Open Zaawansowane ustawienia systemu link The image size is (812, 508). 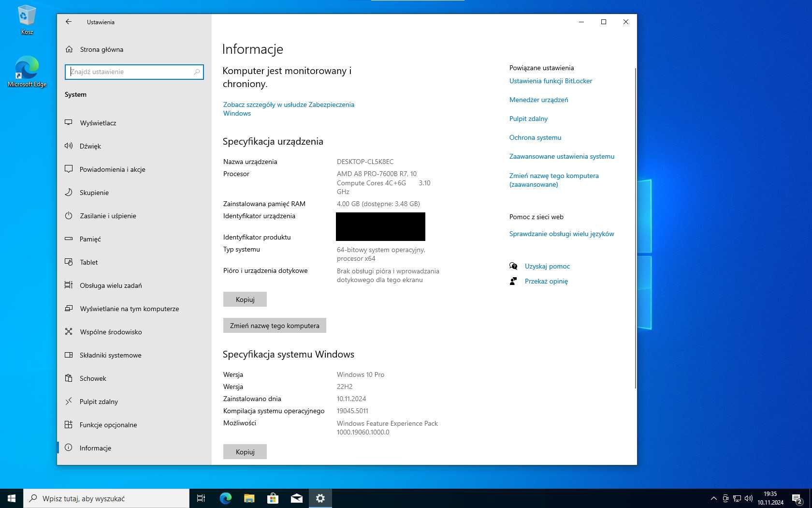click(x=562, y=156)
